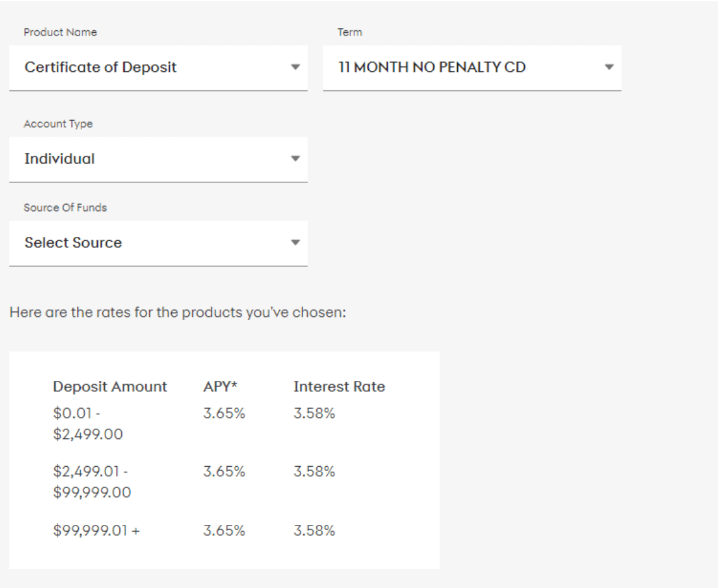Click the Account Type field label
Image resolution: width=718 pixels, height=588 pixels.
(x=58, y=124)
